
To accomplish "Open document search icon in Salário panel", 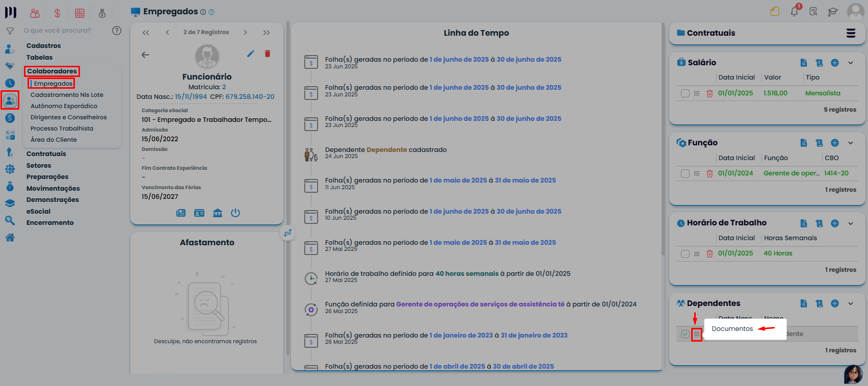I will point(804,63).
